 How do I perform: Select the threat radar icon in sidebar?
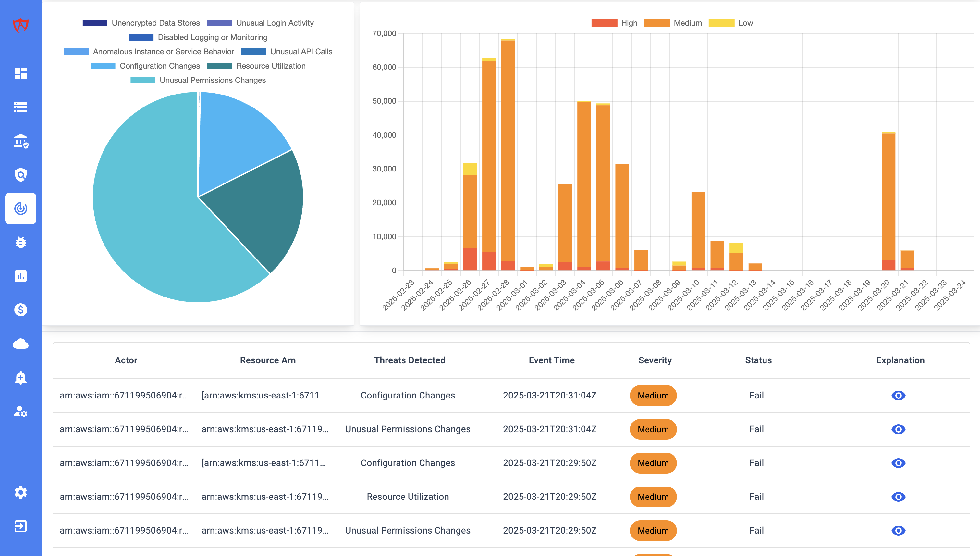tap(20, 208)
